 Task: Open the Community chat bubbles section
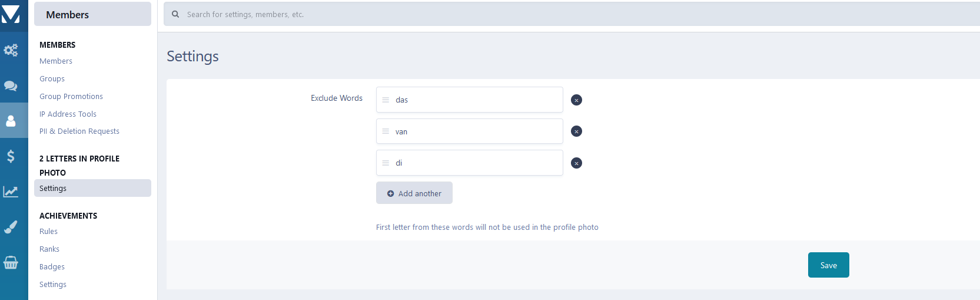coord(11,85)
